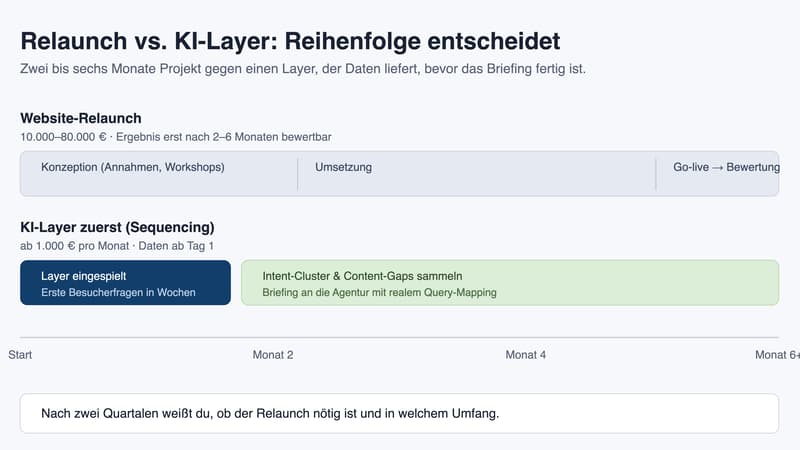Viewport: 800px width, 450px height.
Task: Click the '10.000–80.000 €' cost line
Action: [176, 137]
